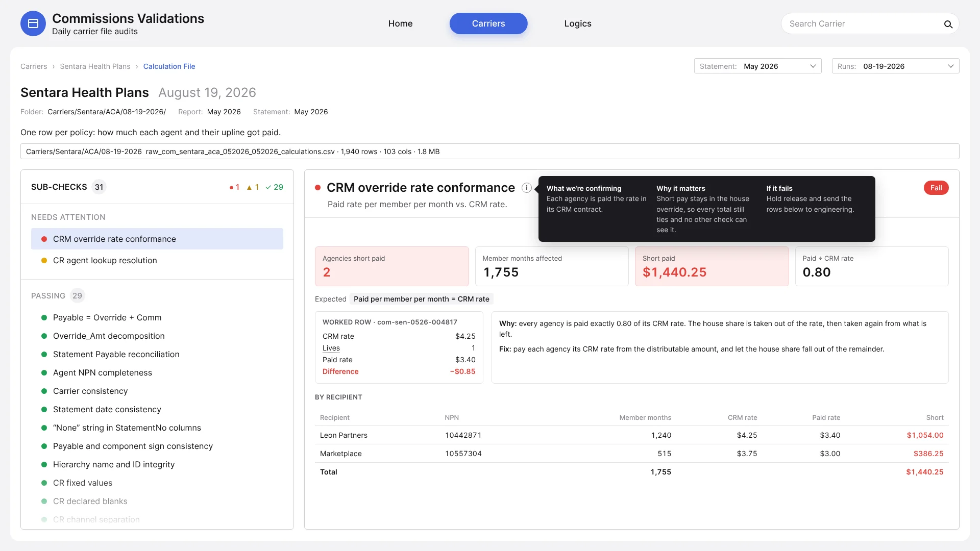Open the Runs 08-19-2026 dropdown
The image size is (980, 551).
point(895,66)
